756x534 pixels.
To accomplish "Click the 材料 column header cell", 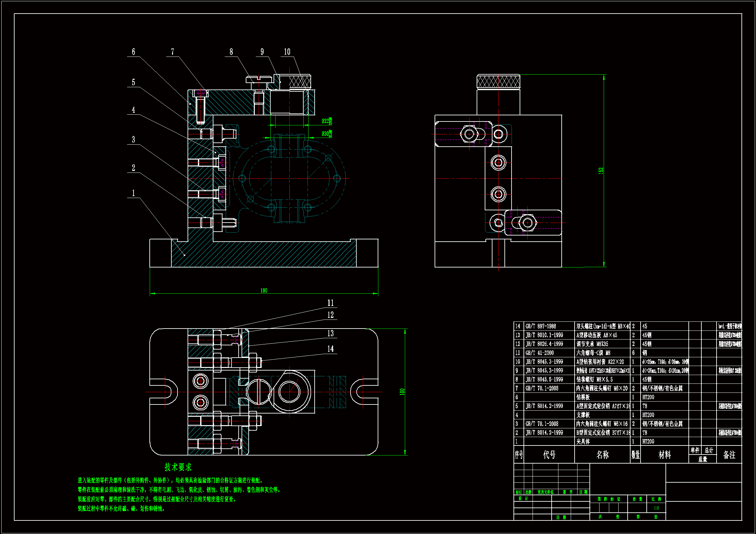I will pyautogui.click(x=664, y=455).
